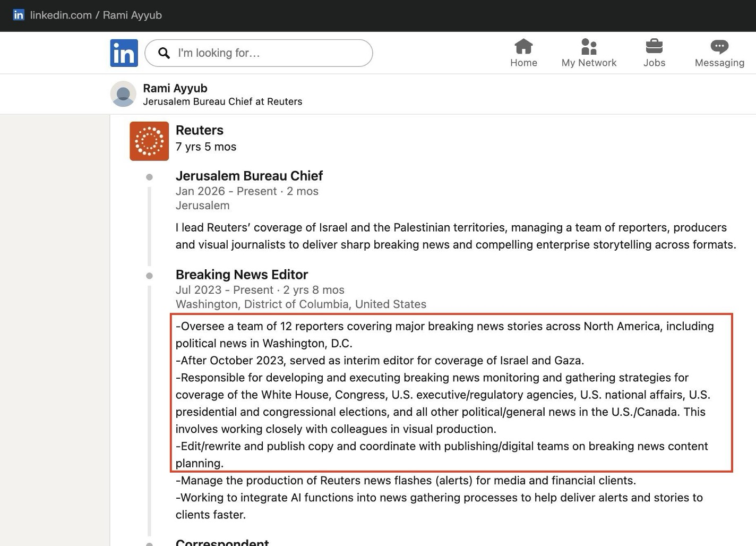This screenshot has width=756, height=546.
Task: Open the My Network icon
Action: pos(589,47)
